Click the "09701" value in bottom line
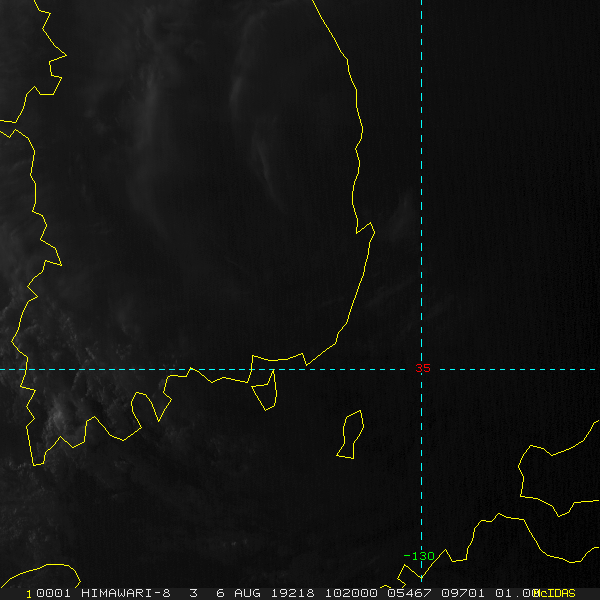 (x=463, y=593)
